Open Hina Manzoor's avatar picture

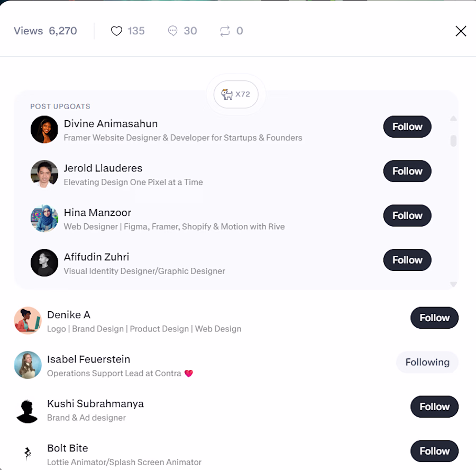click(x=44, y=219)
